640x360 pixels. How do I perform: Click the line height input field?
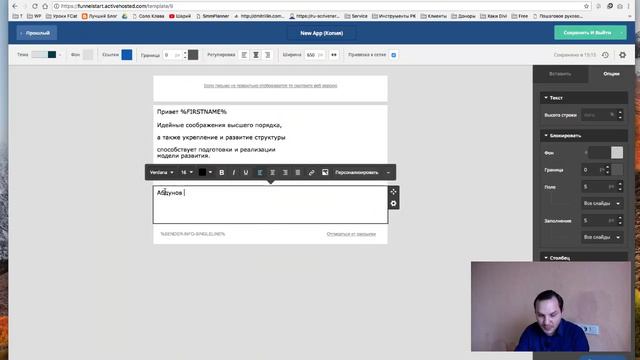coord(598,115)
